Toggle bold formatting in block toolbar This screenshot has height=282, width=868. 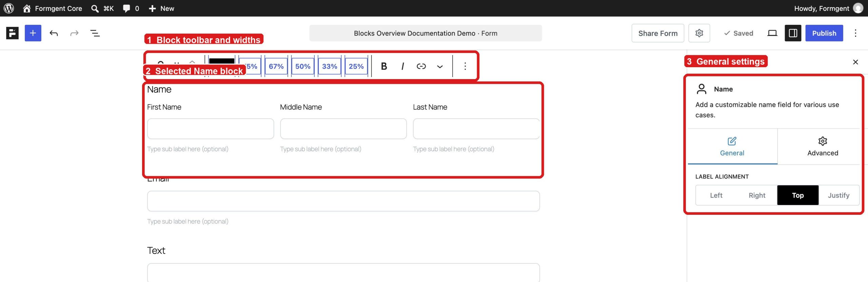[384, 66]
